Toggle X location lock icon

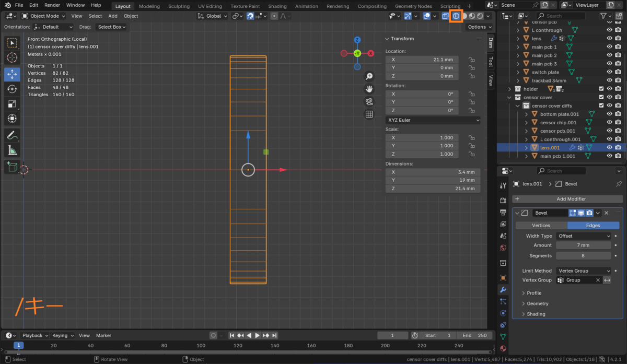tap(471, 60)
